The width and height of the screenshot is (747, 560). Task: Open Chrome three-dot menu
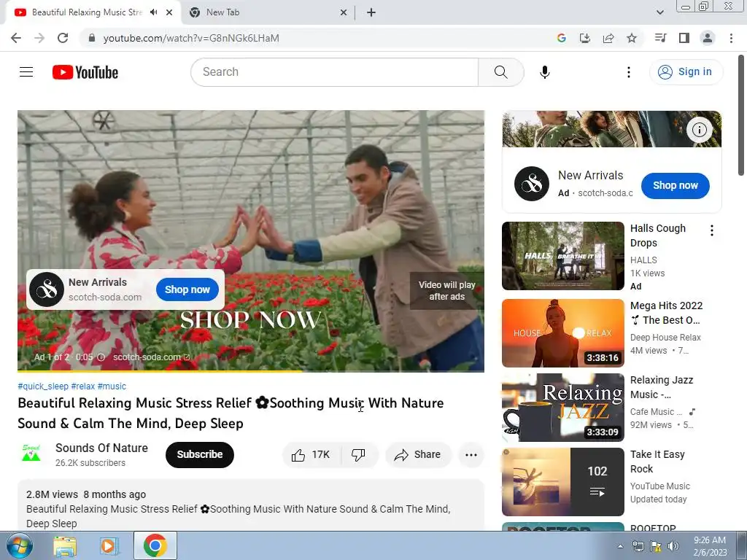point(731,38)
